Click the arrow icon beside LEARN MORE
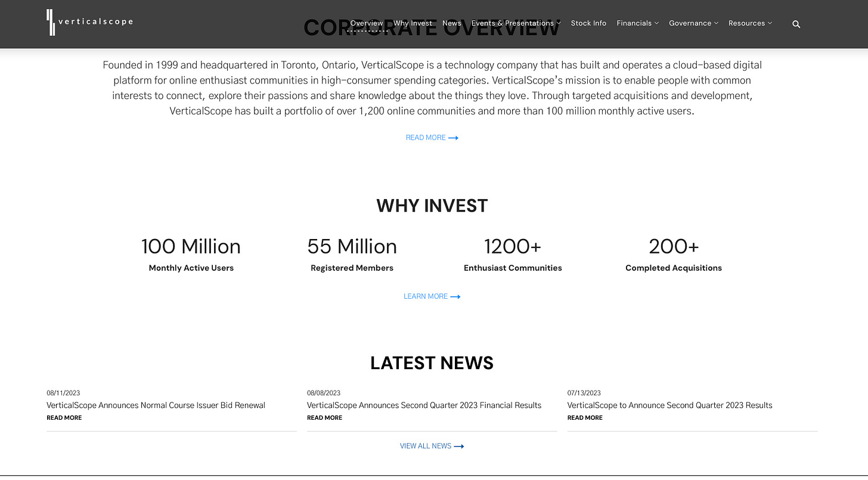Viewport: 868px width, 480px height. (455, 296)
